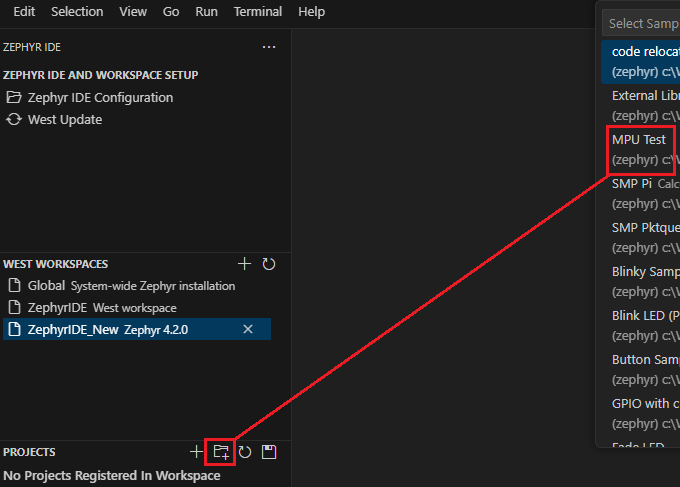Choose the Blinky Sample entry
680x487 pixels.
(x=641, y=281)
